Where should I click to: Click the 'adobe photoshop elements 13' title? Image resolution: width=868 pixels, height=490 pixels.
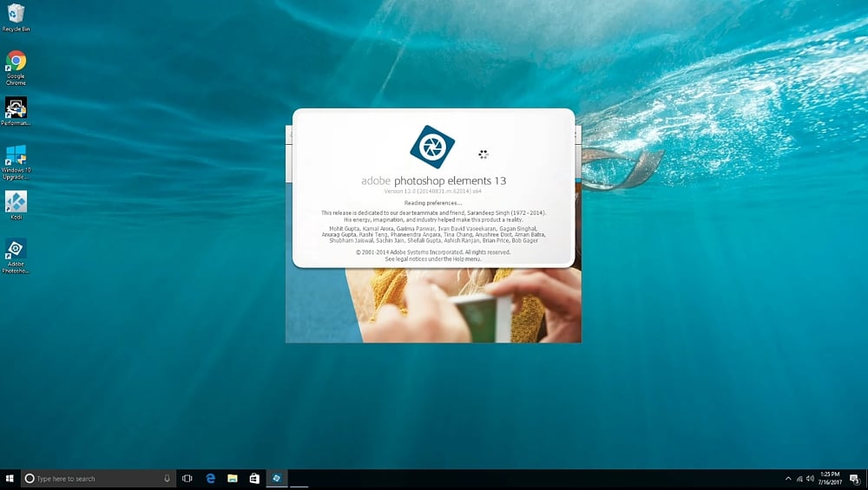[x=433, y=181]
